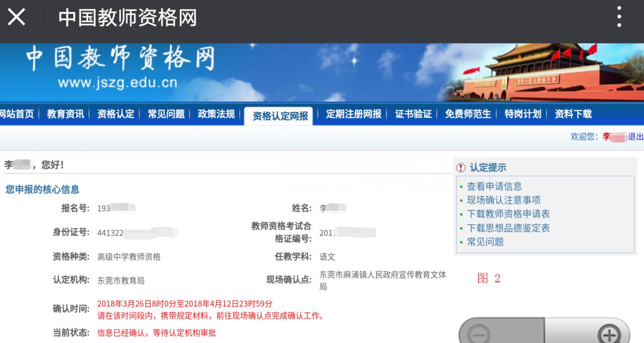Open the 网站首页 navigation item
This screenshot has width=644, height=343.
pos(17,114)
